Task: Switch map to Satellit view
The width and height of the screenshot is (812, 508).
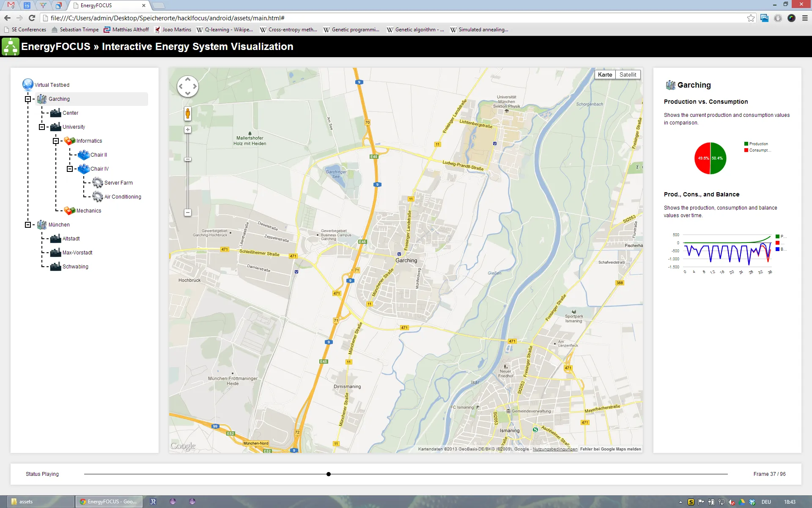Action: pyautogui.click(x=628, y=75)
